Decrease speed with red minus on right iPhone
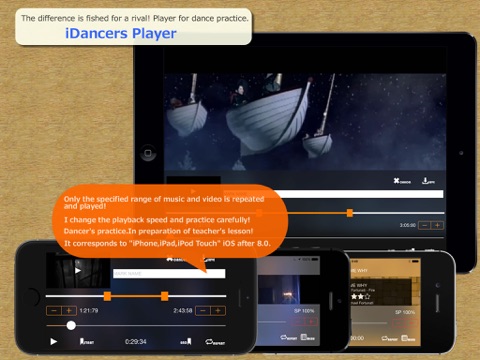Screen dimensions: 480x360 (x=399, y=323)
